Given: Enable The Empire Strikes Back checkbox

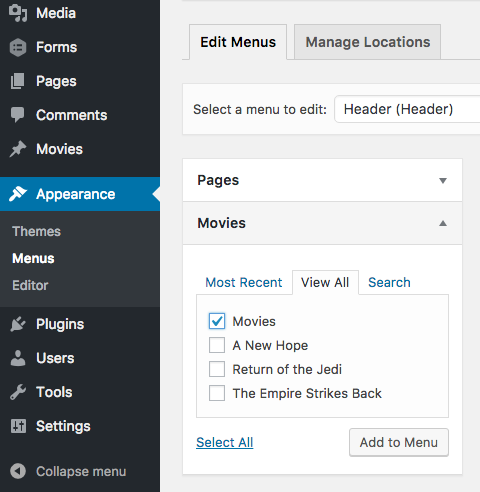Looking at the screenshot, I should coord(217,393).
